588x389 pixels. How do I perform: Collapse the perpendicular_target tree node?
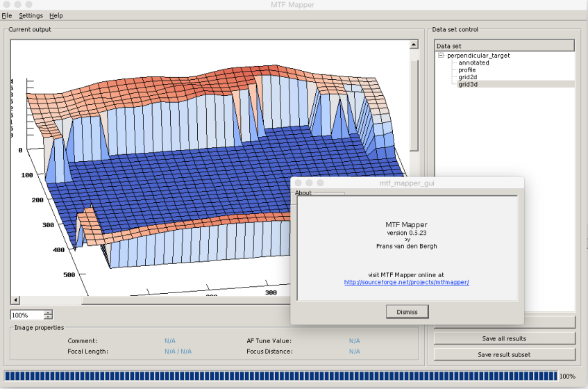pyautogui.click(x=441, y=55)
